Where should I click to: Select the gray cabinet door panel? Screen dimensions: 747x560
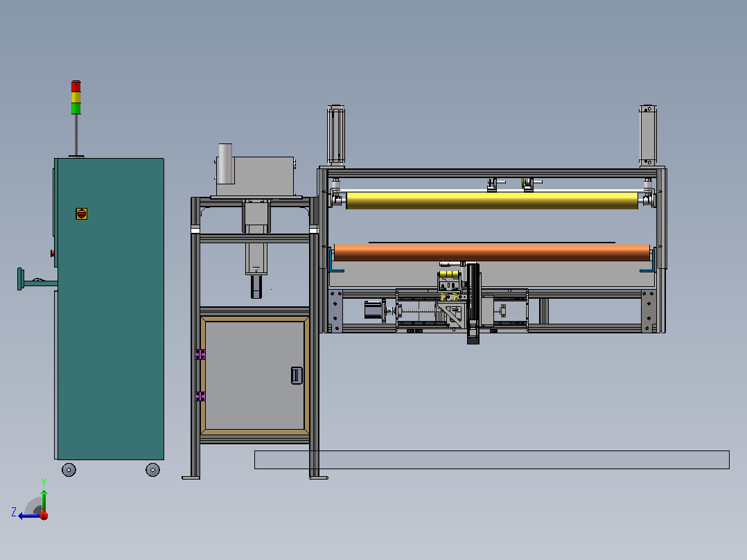click(x=255, y=376)
